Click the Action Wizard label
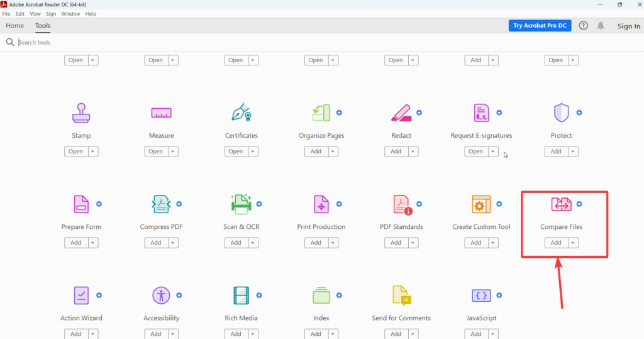The height and width of the screenshot is (339, 644). [81, 318]
